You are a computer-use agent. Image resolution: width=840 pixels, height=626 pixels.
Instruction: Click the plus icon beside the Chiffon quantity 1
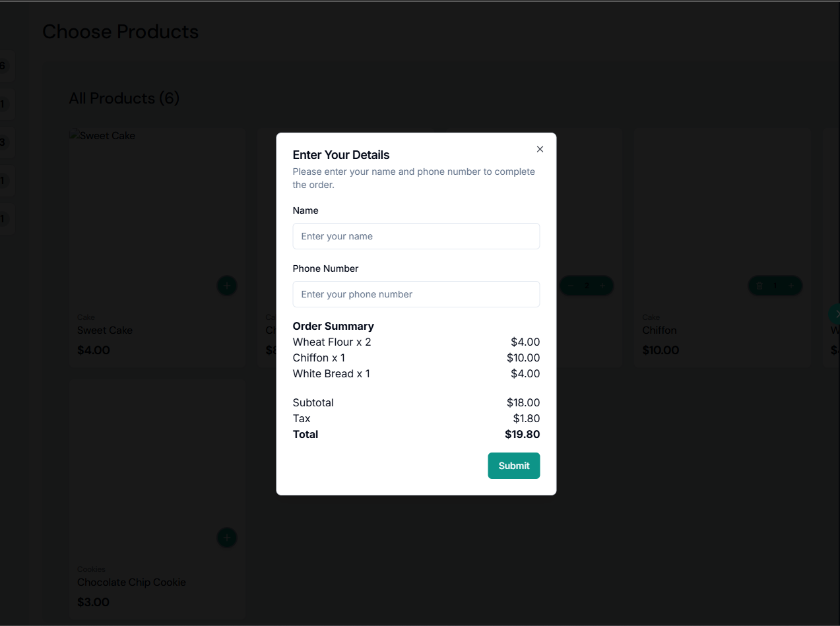tap(791, 286)
